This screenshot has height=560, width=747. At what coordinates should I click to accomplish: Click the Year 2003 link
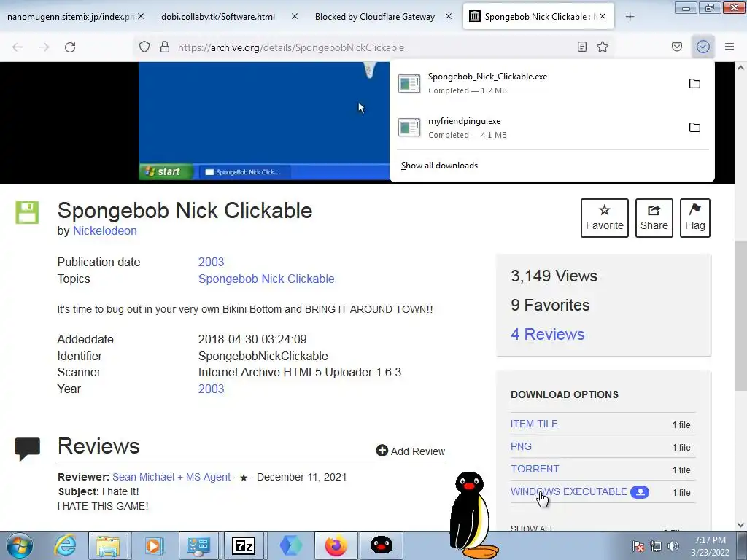pos(211,389)
